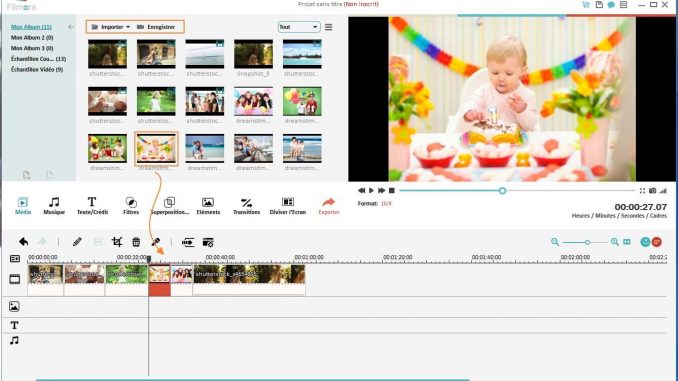Select Échantillon Couleur (15)
Viewport: 678px width, 381px height.
(38, 59)
